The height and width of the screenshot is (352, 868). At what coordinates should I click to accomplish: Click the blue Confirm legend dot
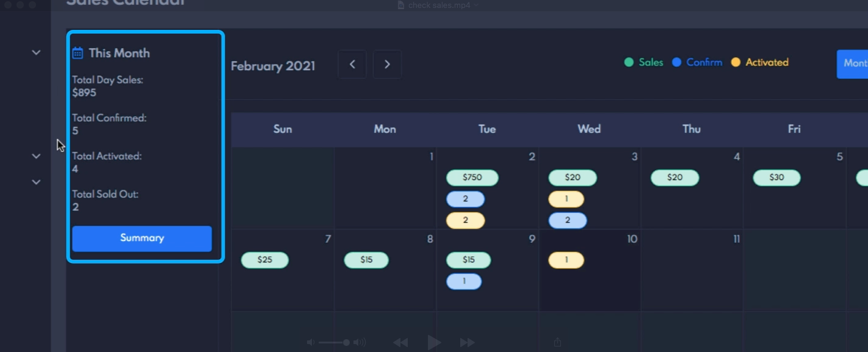coord(676,62)
